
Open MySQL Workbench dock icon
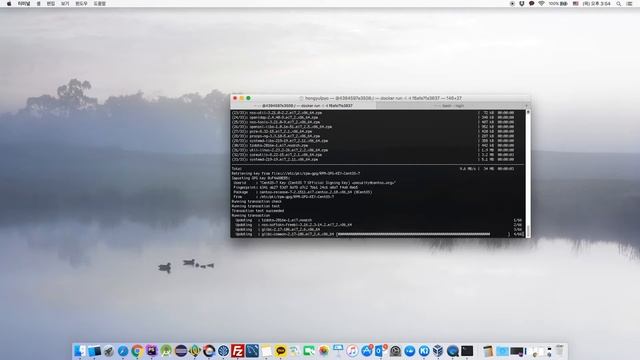click(252, 351)
